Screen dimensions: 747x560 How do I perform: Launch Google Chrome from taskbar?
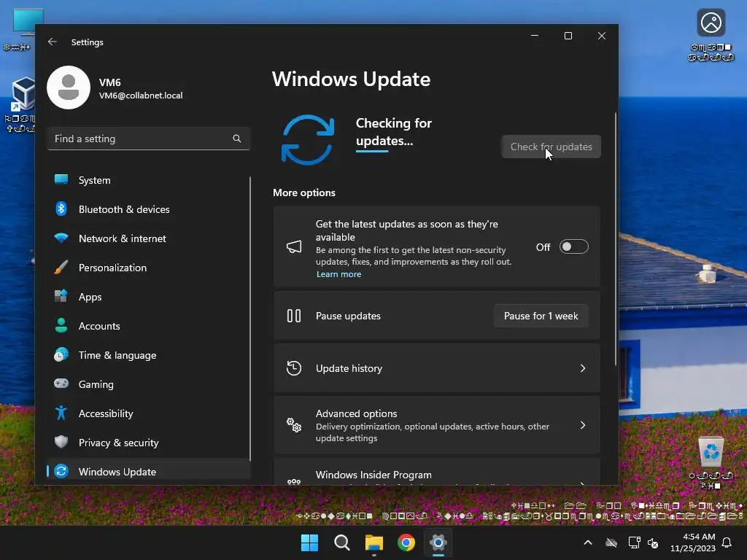pos(406,542)
